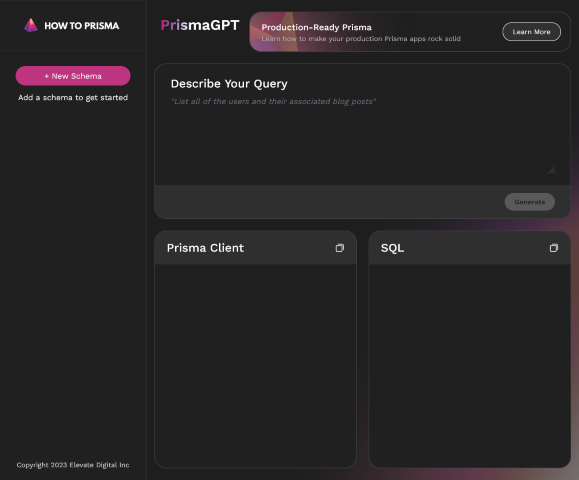
Task: Click the Copyright 2023 Elevate Digital Inc text
Action: [73, 465]
